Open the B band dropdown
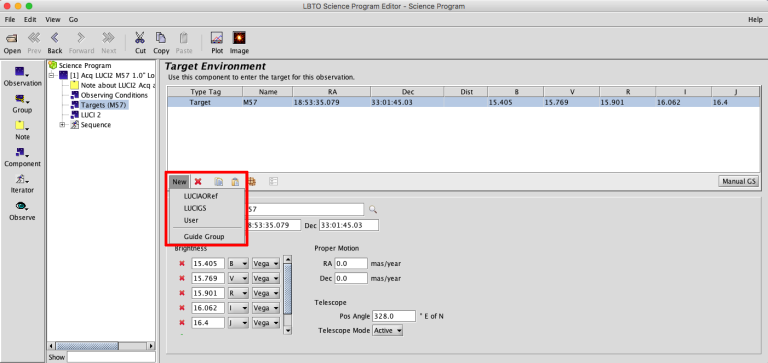 (x=239, y=264)
